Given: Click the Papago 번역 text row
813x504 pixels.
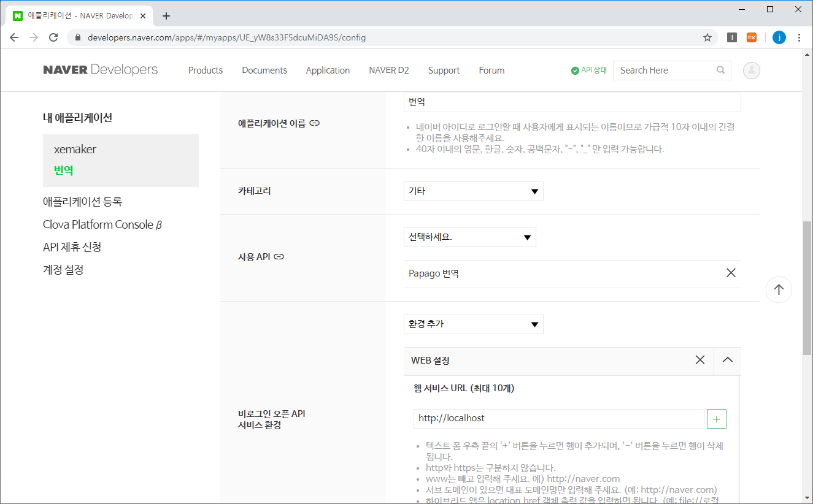Looking at the screenshot, I should pos(572,273).
